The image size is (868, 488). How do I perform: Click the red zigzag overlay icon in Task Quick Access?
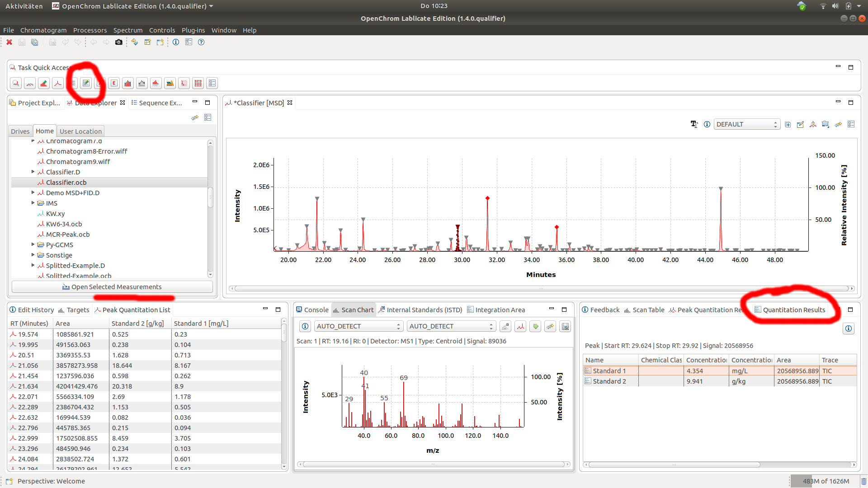pyautogui.click(x=30, y=83)
